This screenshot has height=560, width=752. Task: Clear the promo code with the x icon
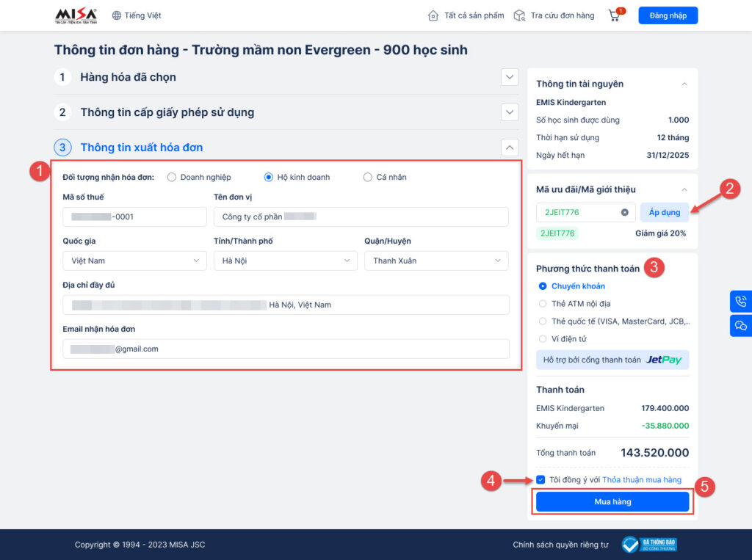coord(624,212)
